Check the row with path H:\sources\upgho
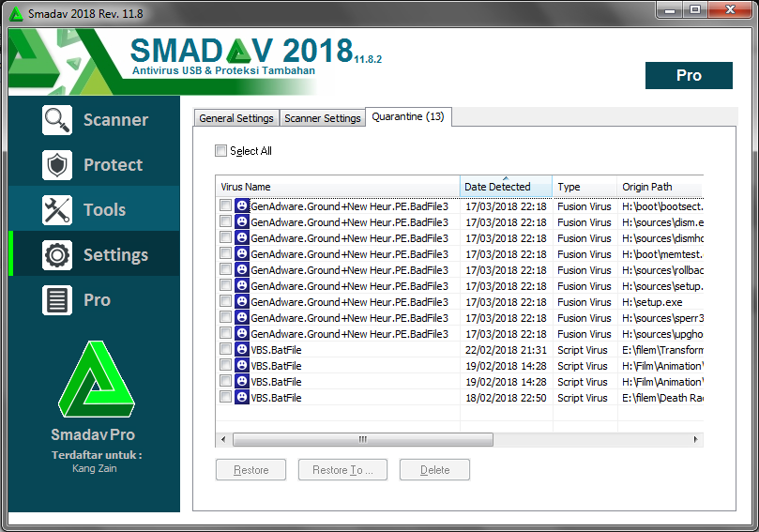The height and width of the screenshot is (532, 759). pos(225,333)
